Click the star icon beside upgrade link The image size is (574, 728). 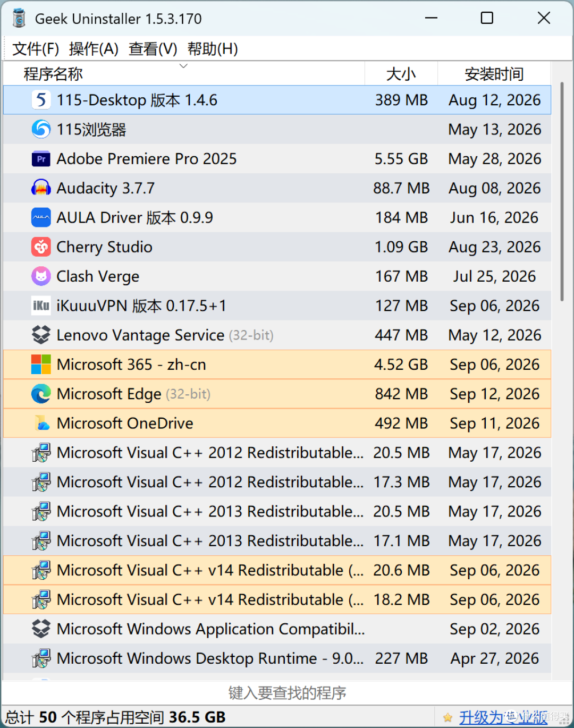[448, 718]
